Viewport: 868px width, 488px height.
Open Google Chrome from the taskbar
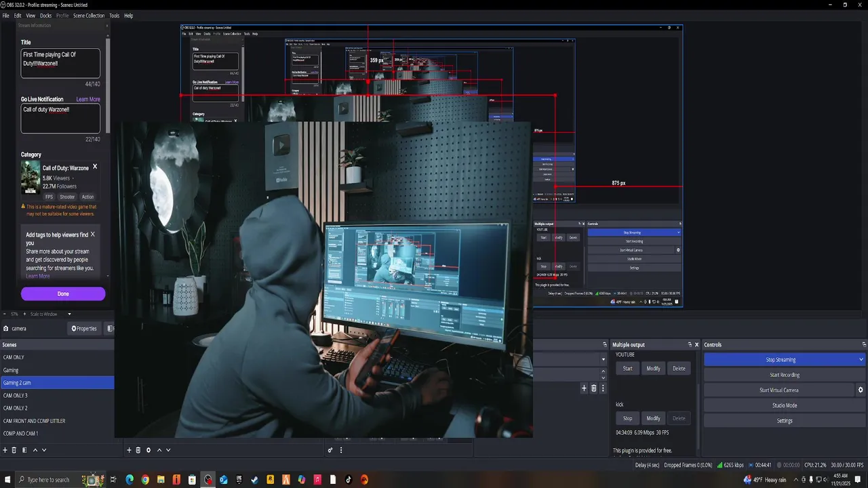click(x=145, y=480)
